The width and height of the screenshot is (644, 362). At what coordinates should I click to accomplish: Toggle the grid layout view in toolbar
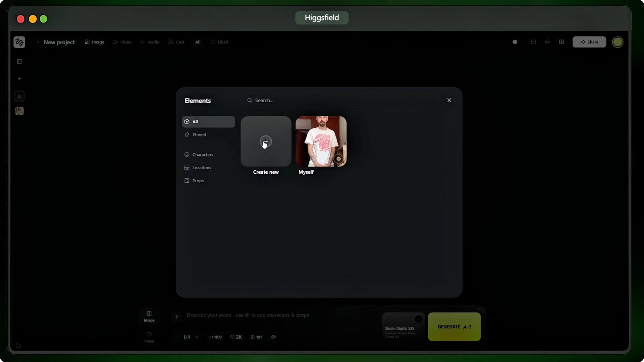(x=561, y=42)
